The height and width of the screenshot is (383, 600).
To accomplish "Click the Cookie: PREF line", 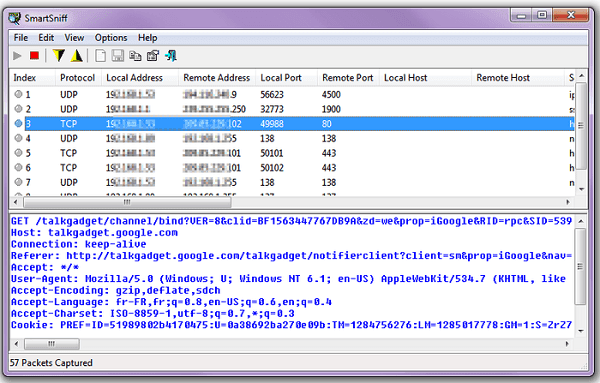I will (x=291, y=325).
